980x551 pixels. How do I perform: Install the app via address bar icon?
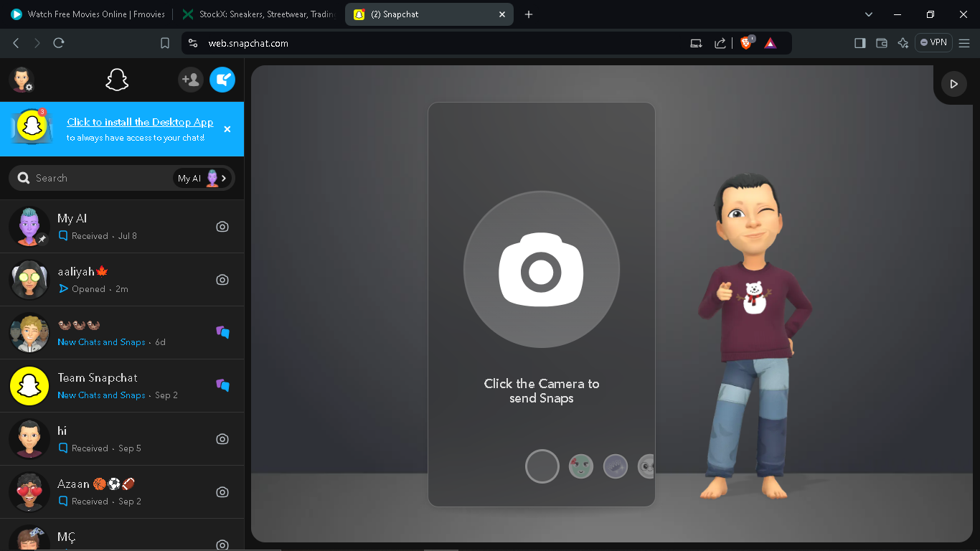coord(696,43)
